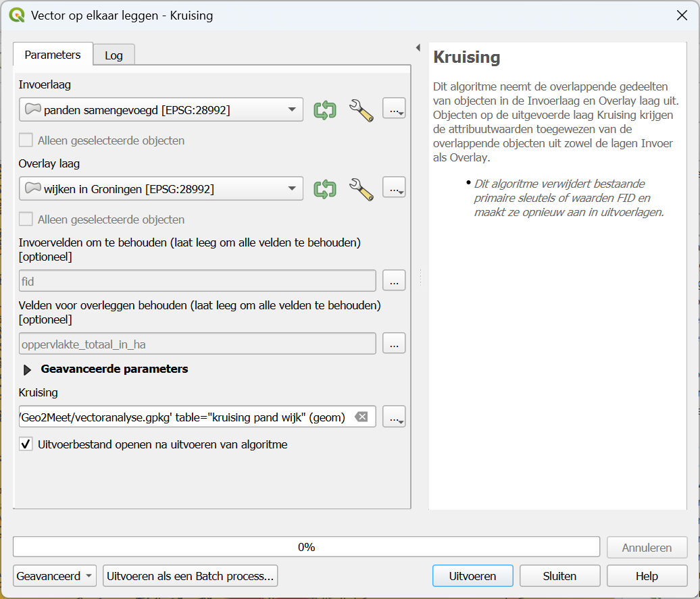Open advanced options wrench for Overlay laag
700x599 pixels.
click(361, 189)
